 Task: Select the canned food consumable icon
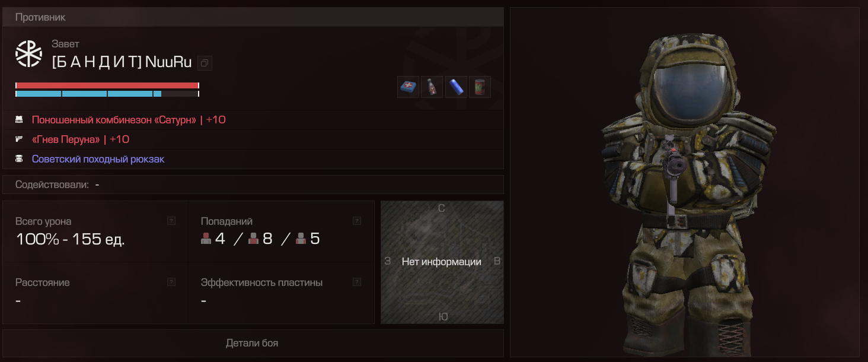click(x=480, y=87)
